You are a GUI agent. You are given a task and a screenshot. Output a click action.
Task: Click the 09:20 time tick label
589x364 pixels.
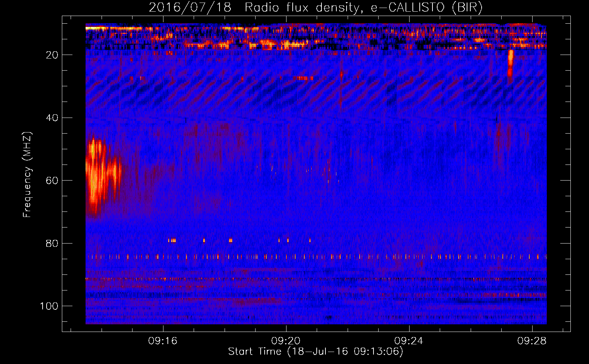click(x=286, y=341)
